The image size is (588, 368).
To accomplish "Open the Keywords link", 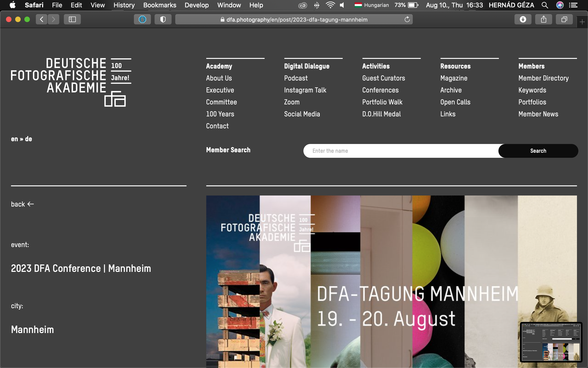I will click(532, 90).
